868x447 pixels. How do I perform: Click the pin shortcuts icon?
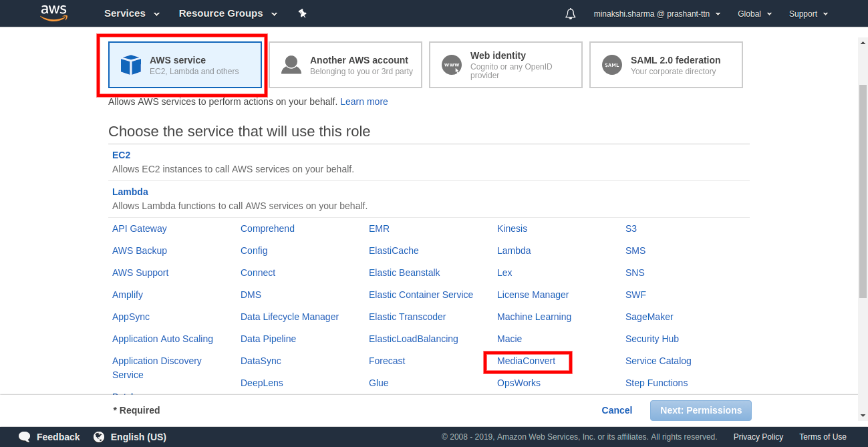pos(302,13)
